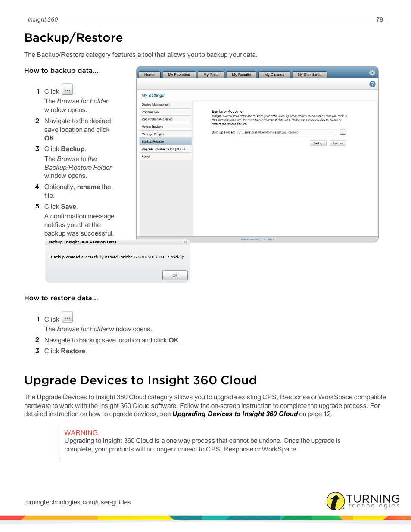Click Ok in the backup confirmation dialog
This screenshot has width=411, height=532.
coord(175,275)
